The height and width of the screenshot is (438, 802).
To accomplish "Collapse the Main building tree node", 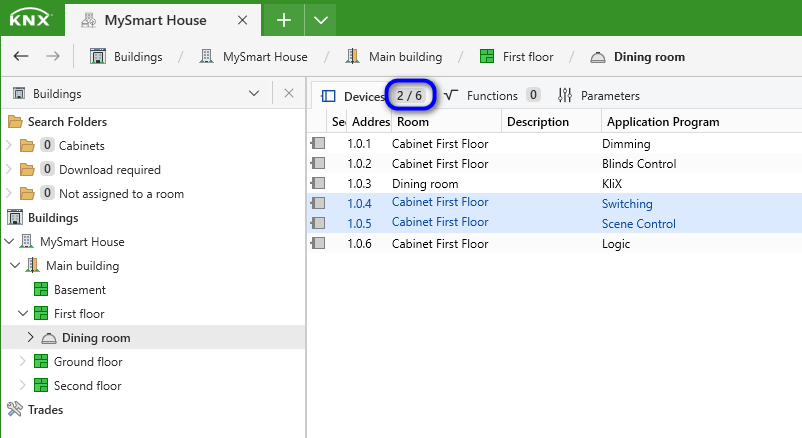I will tap(15, 266).
